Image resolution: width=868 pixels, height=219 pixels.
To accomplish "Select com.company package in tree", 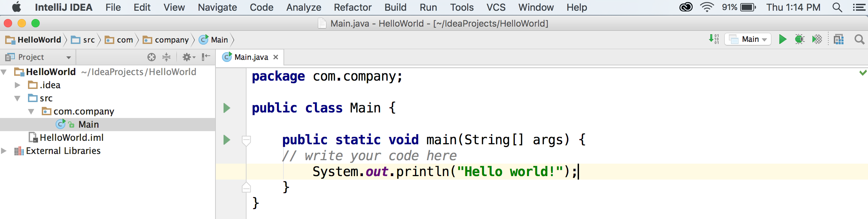I will (x=107, y=111).
